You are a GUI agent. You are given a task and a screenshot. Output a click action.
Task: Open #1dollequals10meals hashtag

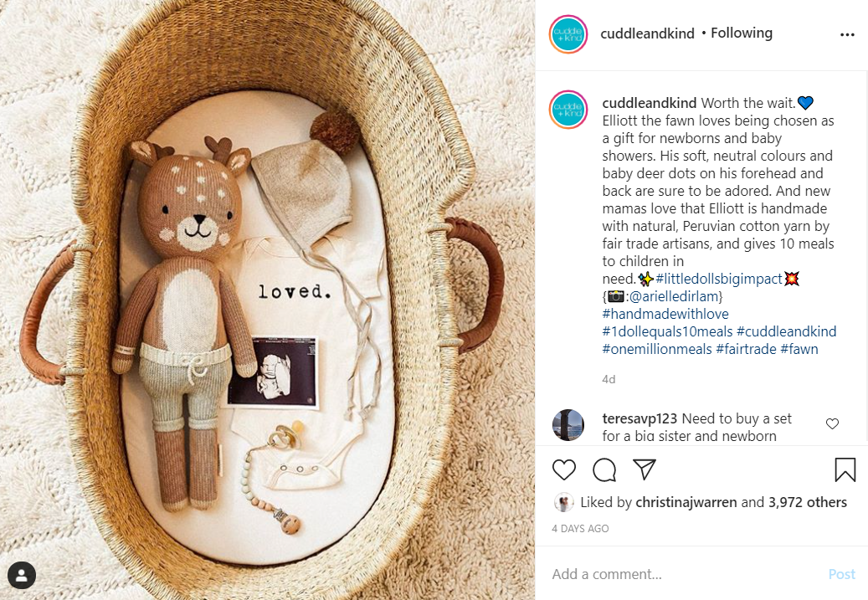click(x=667, y=331)
